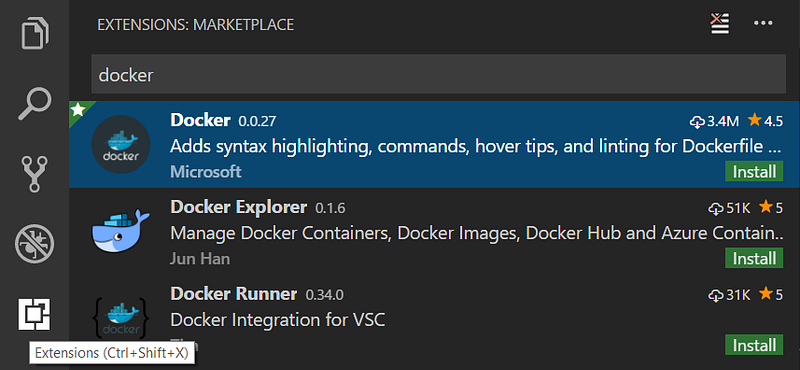Select the Extensions icon in activity bar
Screen dimensions: 800x370
pyautogui.click(x=35, y=314)
